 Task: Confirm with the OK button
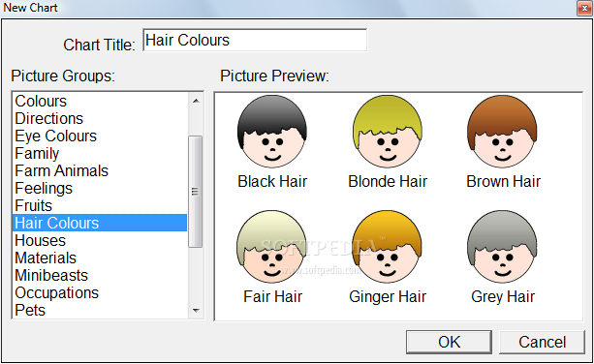coord(449,342)
